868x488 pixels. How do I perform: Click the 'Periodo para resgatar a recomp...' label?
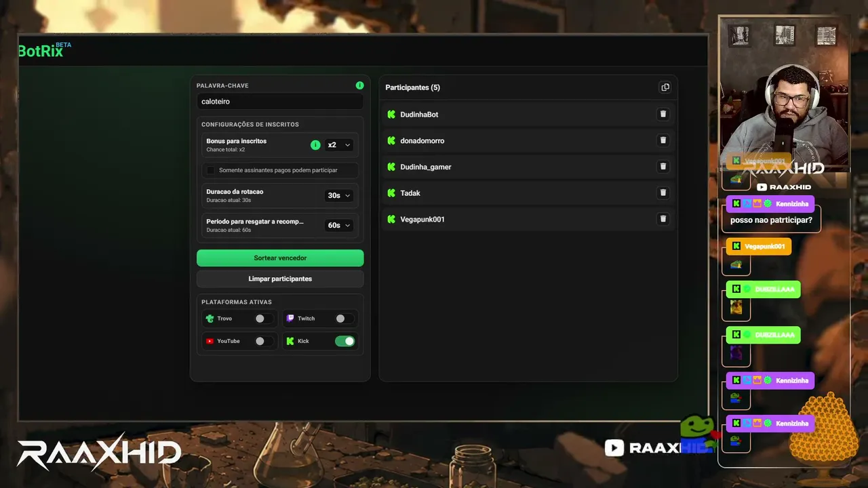[x=255, y=222]
